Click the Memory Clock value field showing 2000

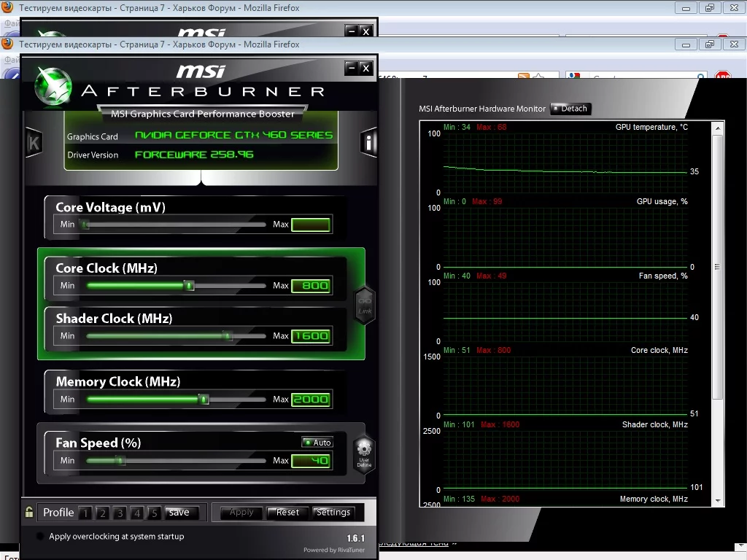point(311,400)
